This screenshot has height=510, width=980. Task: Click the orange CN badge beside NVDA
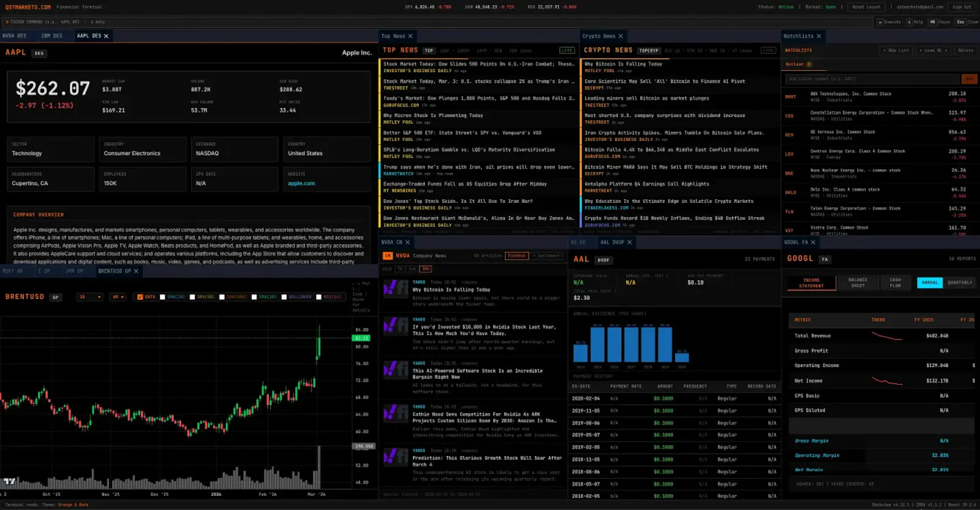pyautogui.click(x=388, y=256)
